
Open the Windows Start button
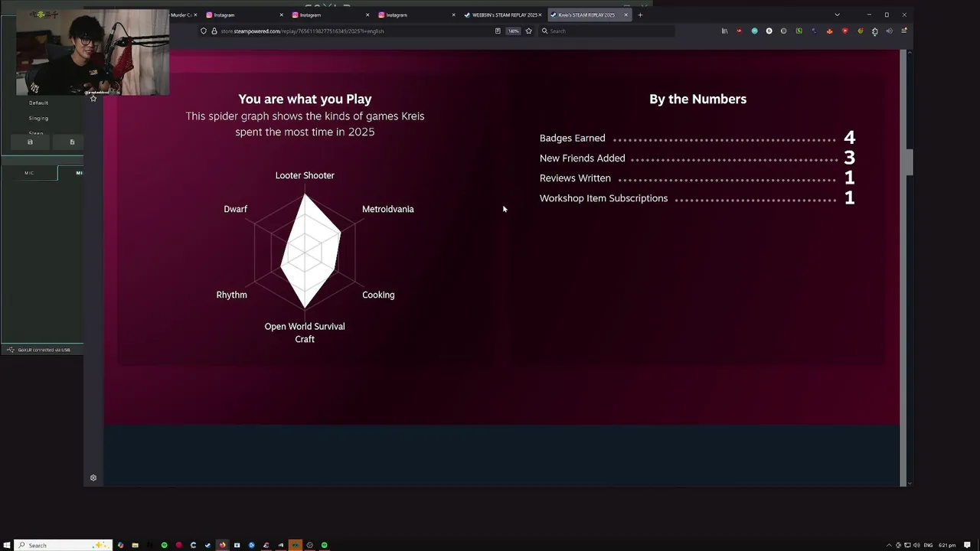8,545
